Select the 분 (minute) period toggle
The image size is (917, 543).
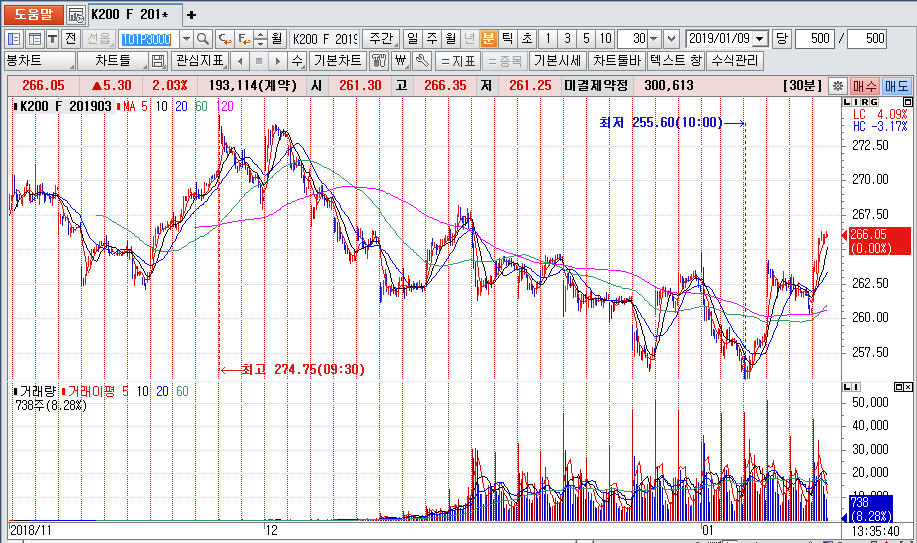point(489,38)
